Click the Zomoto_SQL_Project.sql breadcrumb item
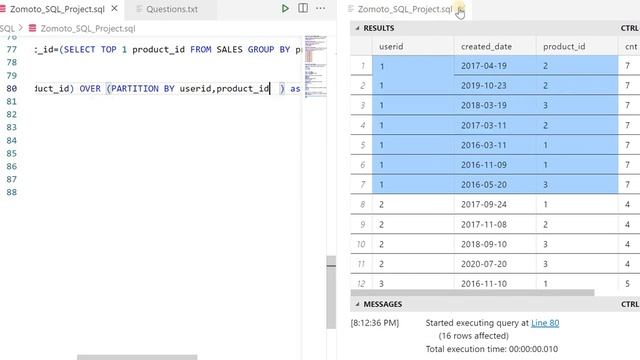The image size is (640, 360). (88, 29)
